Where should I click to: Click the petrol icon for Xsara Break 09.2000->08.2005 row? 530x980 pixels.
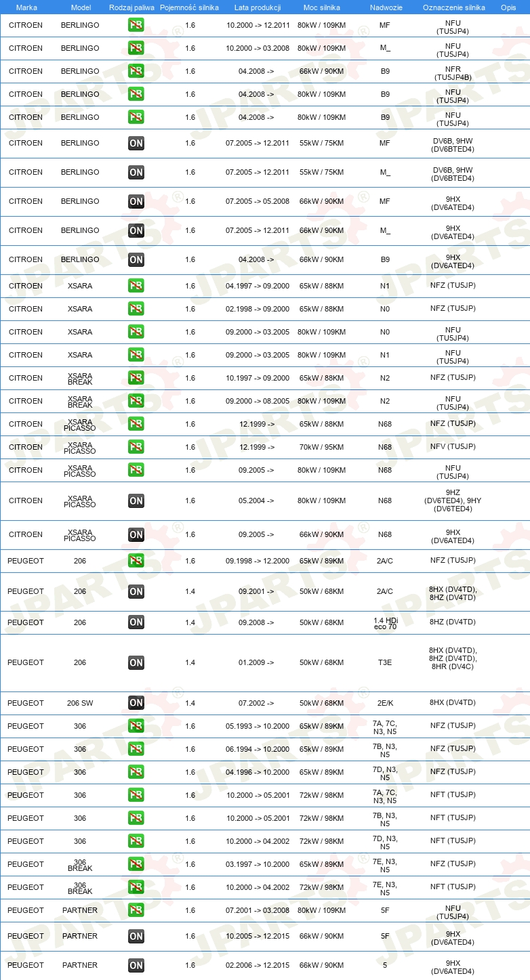pos(136,401)
